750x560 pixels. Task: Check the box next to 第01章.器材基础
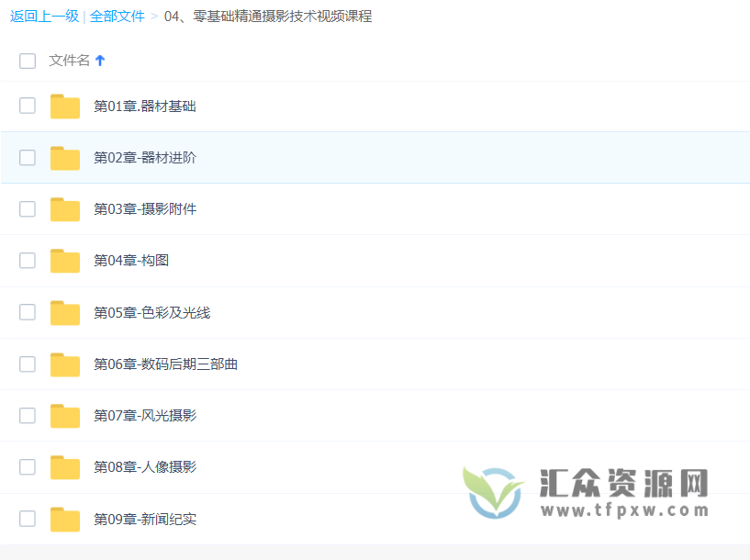pyautogui.click(x=27, y=106)
